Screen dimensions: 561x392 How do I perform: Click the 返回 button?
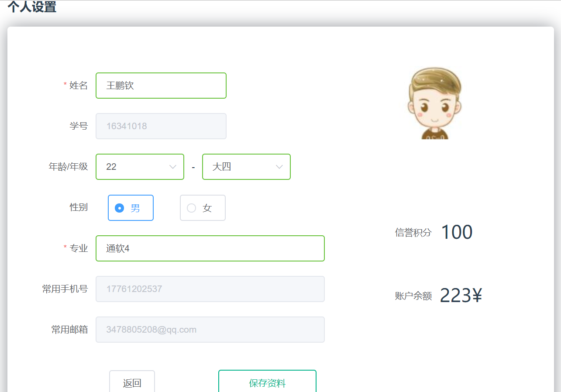click(132, 382)
